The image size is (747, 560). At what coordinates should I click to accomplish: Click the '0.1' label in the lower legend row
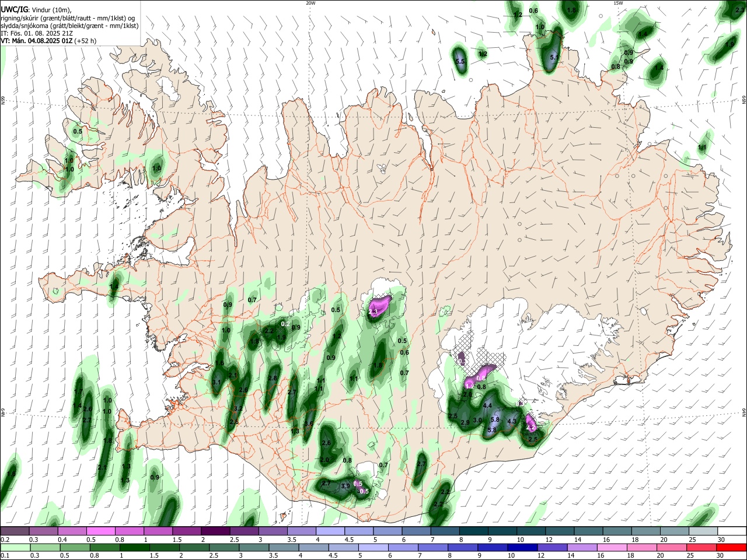(4, 556)
